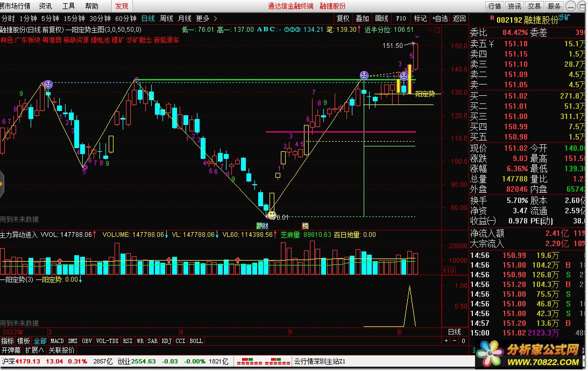Open the 帮助 menu
The image size is (588, 371).
click(92, 6)
